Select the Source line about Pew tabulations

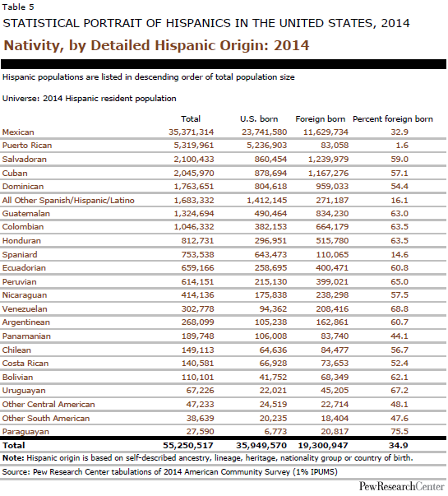click(x=170, y=472)
